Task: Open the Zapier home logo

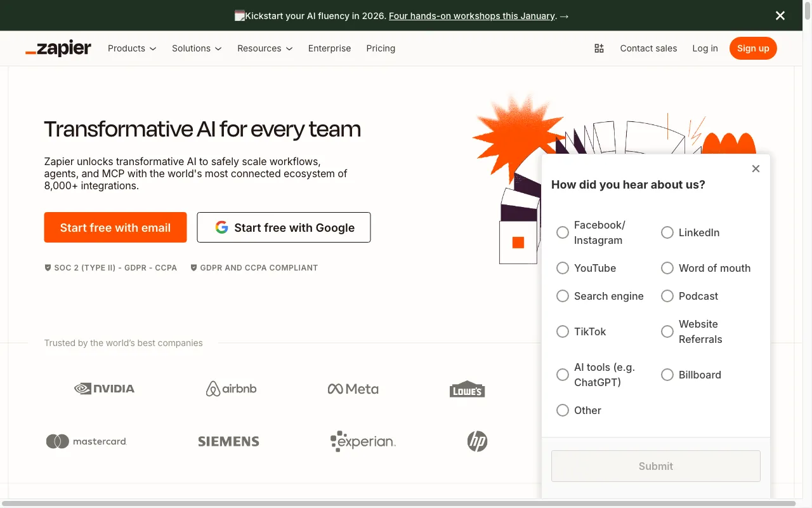Action: 58,48
